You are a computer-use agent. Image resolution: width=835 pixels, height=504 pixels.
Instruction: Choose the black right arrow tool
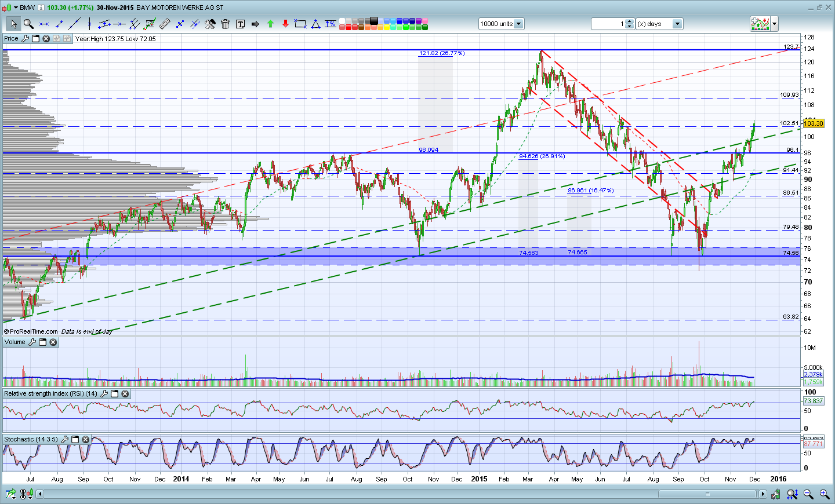click(255, 24)
